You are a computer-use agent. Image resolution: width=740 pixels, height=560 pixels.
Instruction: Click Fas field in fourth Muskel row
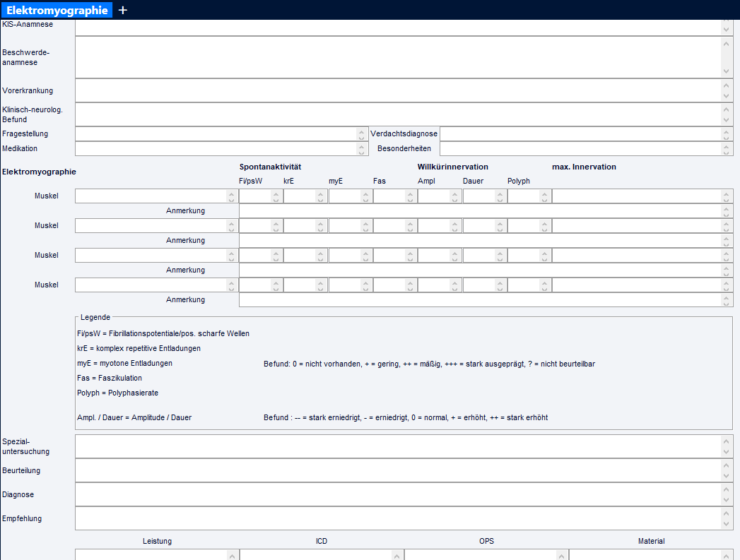point(395,285)
